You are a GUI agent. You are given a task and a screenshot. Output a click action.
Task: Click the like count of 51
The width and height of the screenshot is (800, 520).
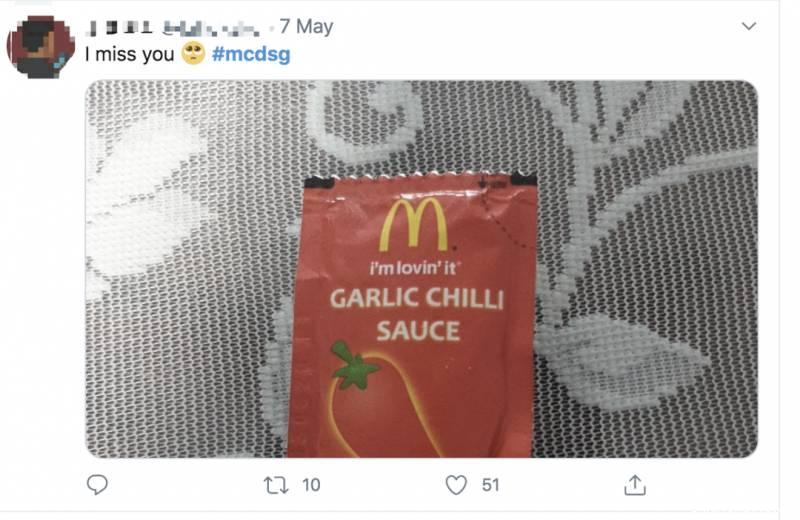click(490, 485)
